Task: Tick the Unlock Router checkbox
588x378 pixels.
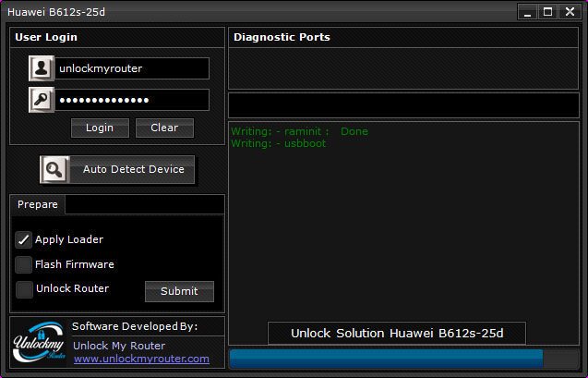Action: [24, 289]
